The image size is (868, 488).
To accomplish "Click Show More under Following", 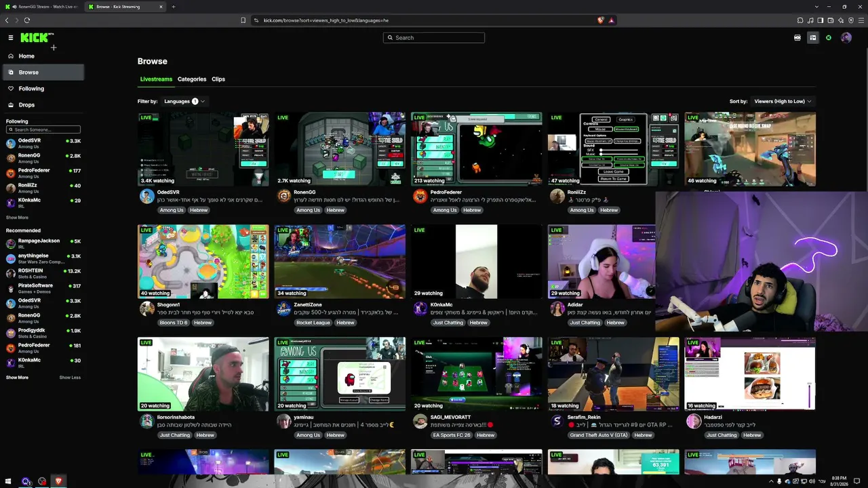I will (x=17, y=218).
